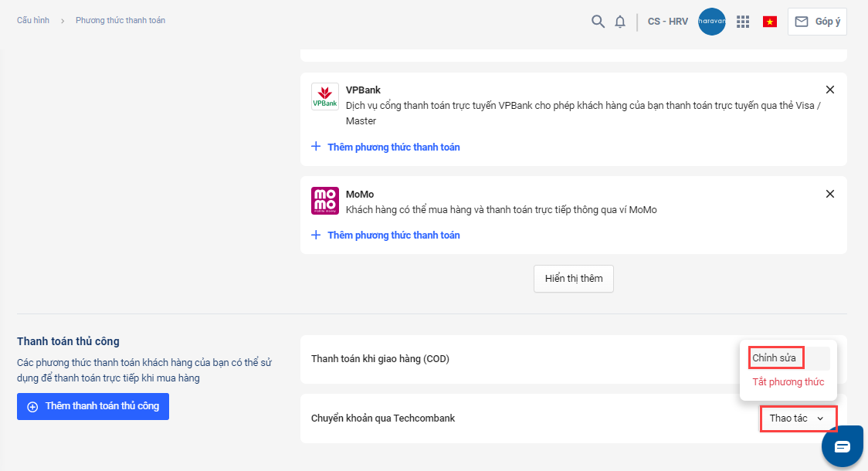The image size is (868, 471).
Task: Remove the MoMo payment option
Action: tap(830, 194)
